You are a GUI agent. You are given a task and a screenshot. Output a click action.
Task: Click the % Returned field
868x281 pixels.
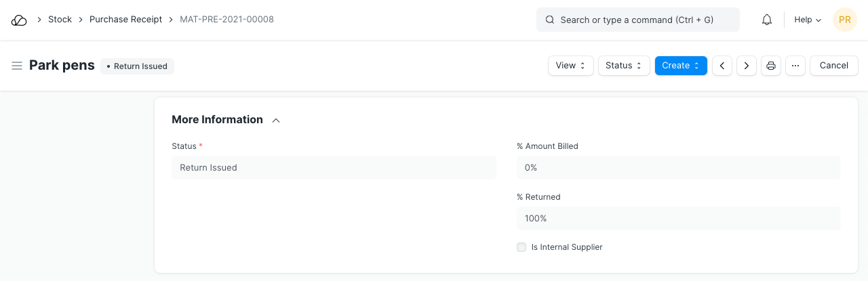[678, 219]
